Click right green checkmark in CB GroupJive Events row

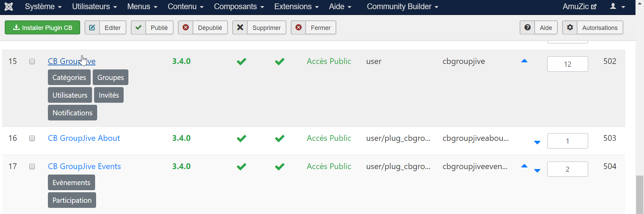click(280, 167)
